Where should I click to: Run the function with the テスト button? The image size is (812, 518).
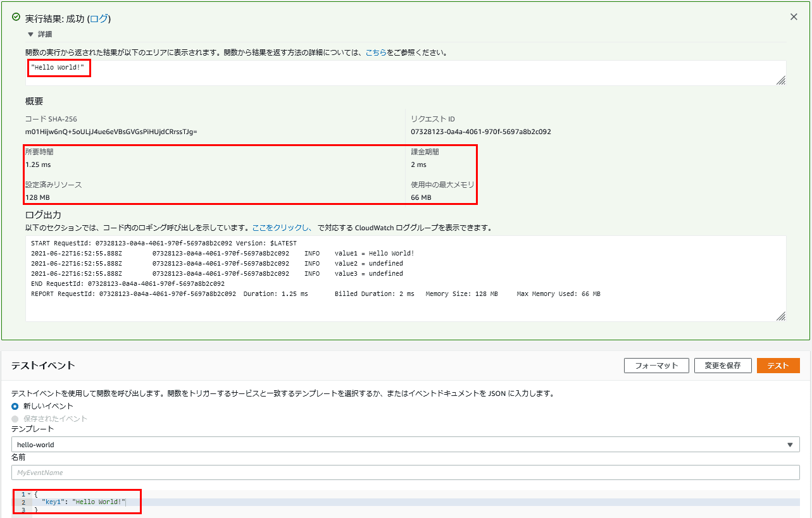coord(778,366)
